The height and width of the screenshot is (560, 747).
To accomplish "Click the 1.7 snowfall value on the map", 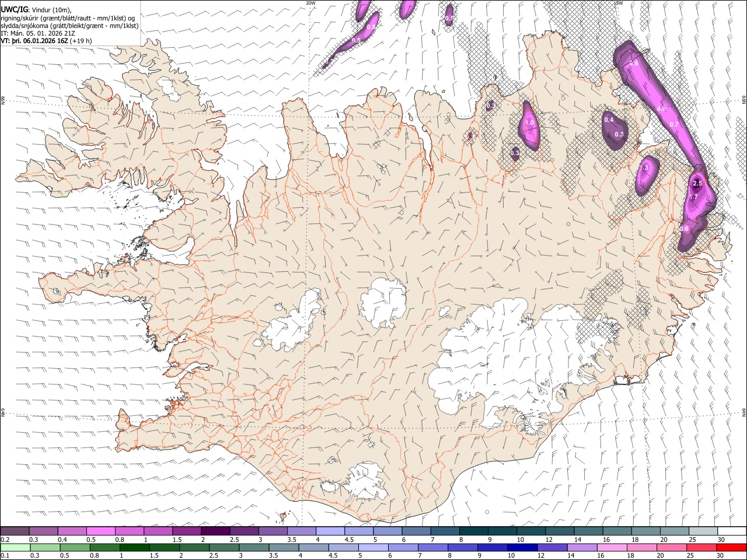I will [x=693, y=197].
